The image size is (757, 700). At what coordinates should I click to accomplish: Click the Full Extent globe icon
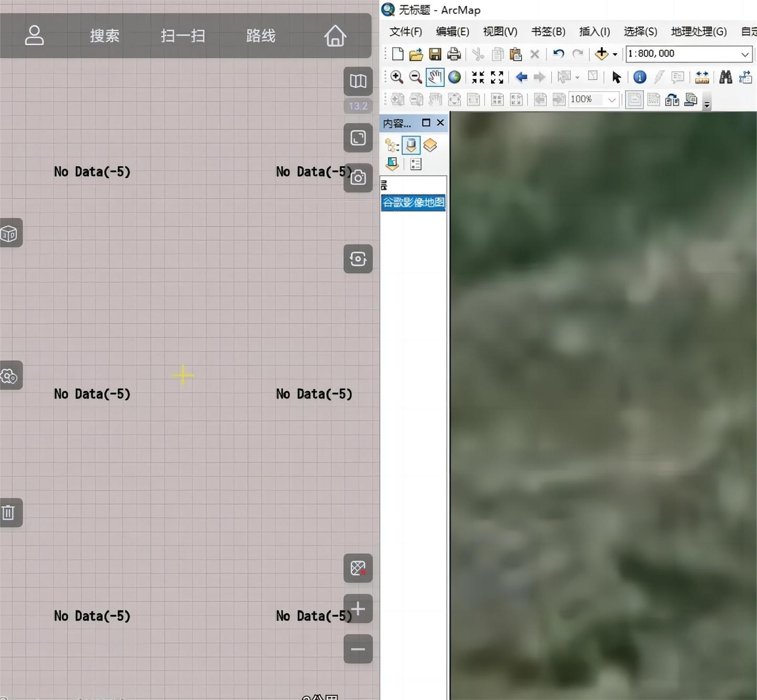tap(455, 77)
